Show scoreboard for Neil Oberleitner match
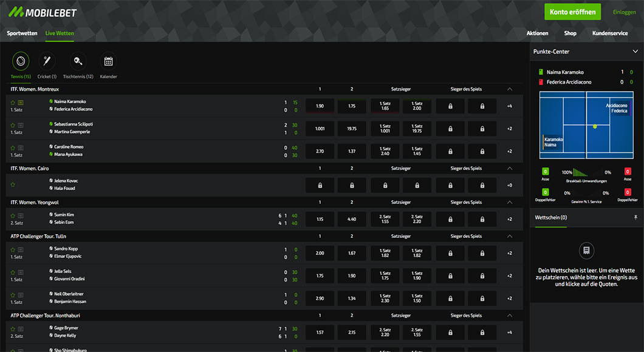 click(21, 295)
